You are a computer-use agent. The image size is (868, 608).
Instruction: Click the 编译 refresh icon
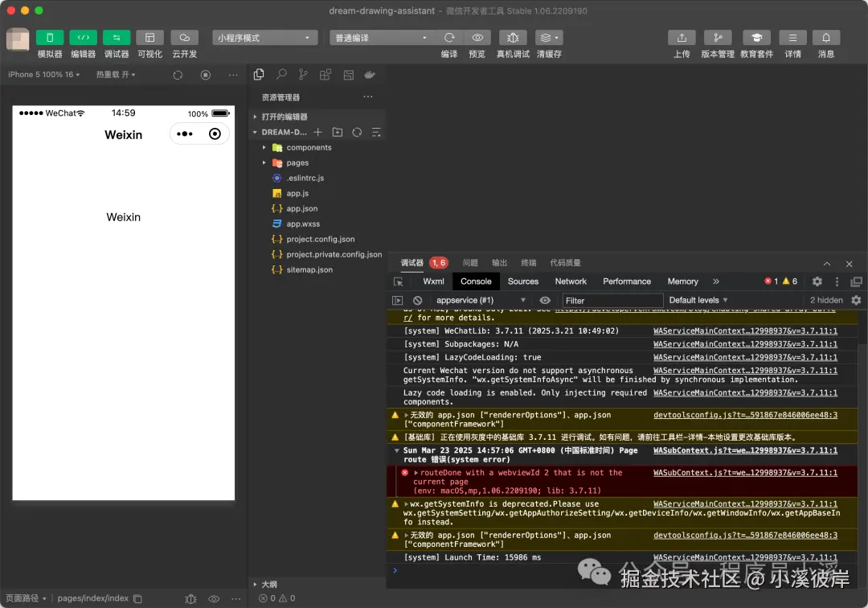[449, 38]
